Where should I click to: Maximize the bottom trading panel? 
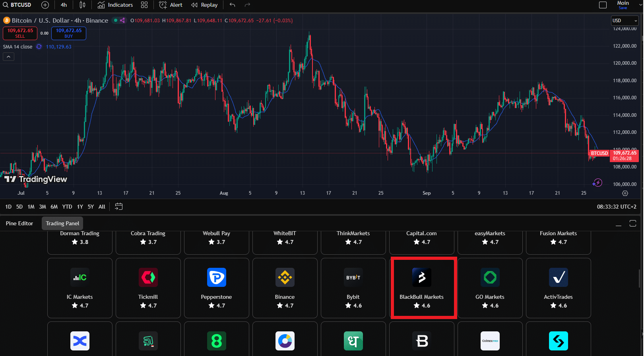click(633, 223)
